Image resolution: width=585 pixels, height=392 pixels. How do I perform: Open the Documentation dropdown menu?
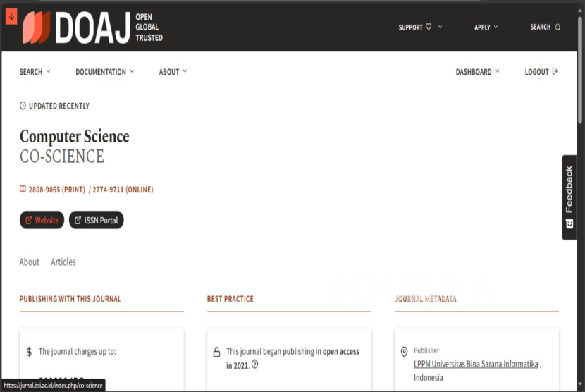(x=104, y=72)
